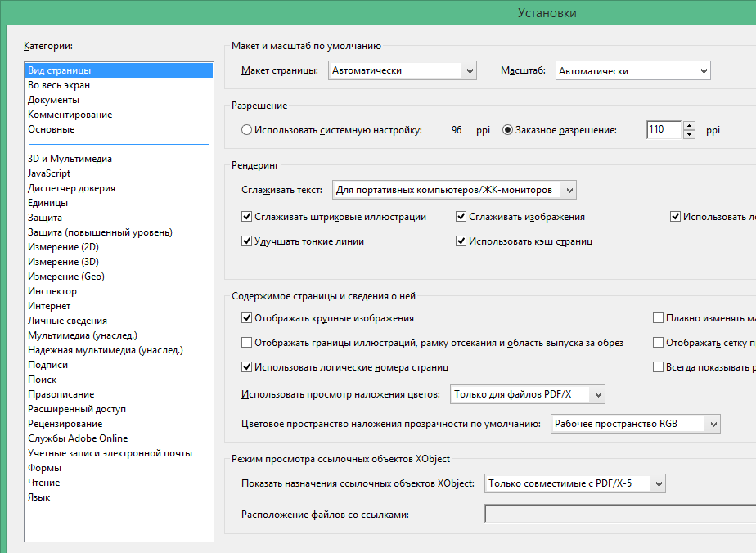Select 'Единицы' category
Screen dimensions: 756x553
[119, 203]
